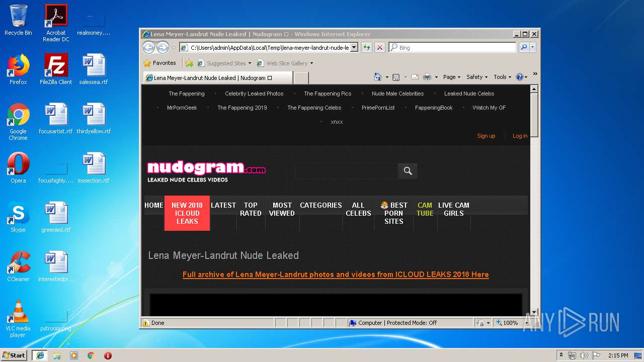Click LATEST in the site navigation
This screenshot has width=644, height=362.
click(x=223, y=205)
